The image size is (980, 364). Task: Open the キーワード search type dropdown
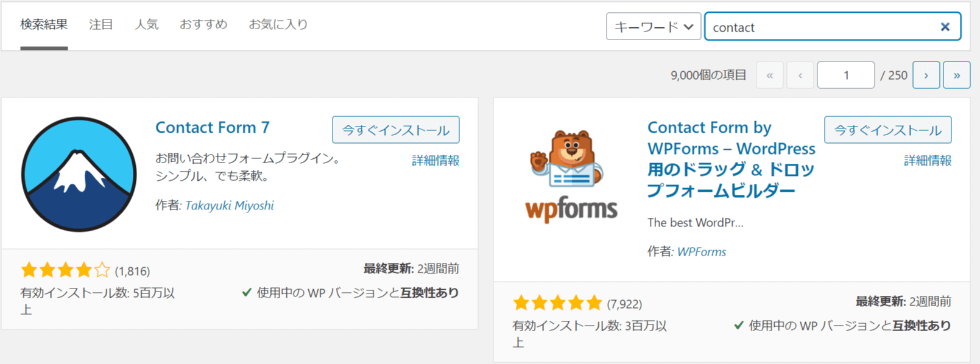coord(654,27)
